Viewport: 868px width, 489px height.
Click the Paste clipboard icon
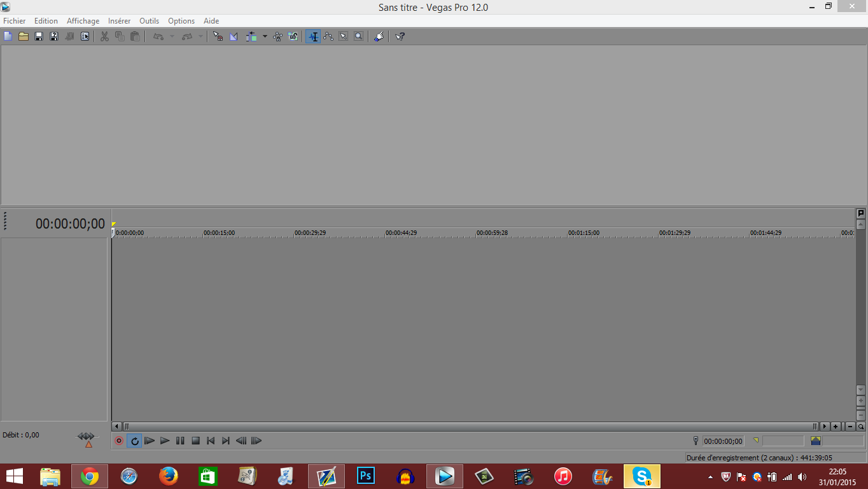click(135, 36)
